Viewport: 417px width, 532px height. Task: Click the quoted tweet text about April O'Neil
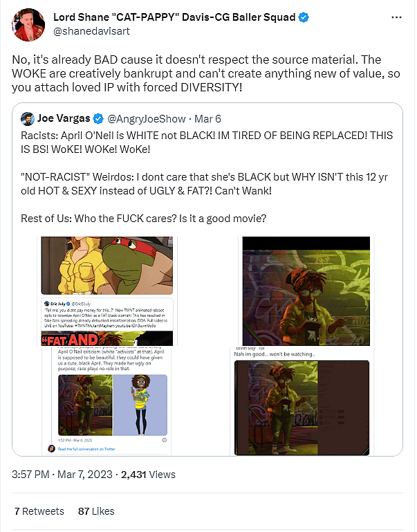click(207, 177)
